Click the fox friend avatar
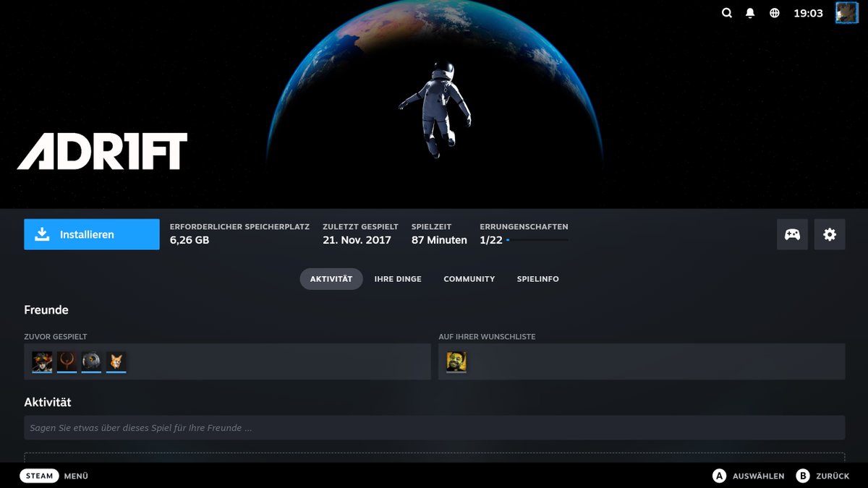868x488 pixels. click(116, 362)
